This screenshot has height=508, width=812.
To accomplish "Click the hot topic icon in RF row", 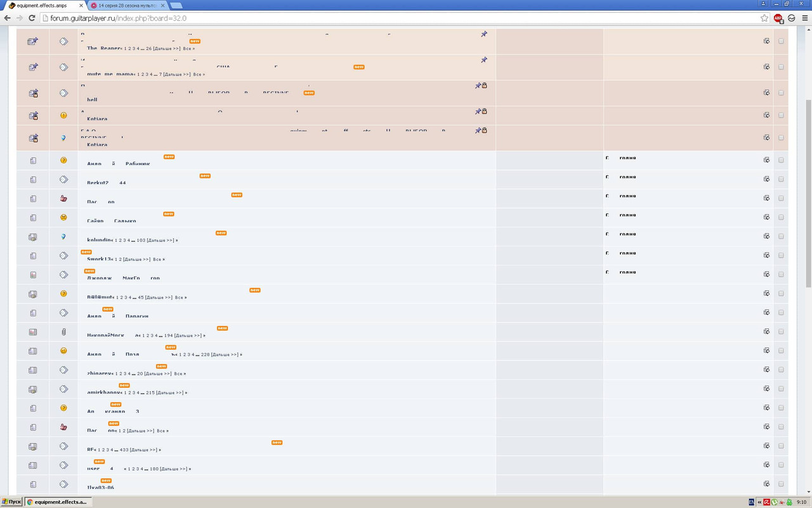I will point(33,446).
